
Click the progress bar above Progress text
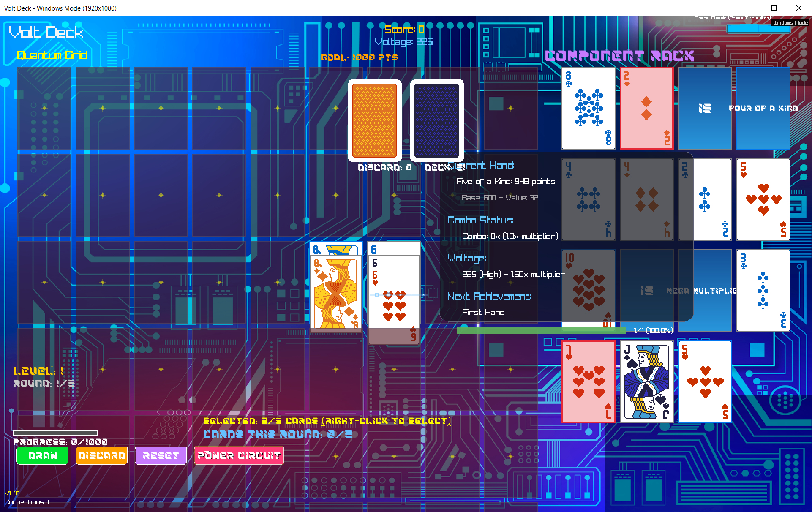click(55, 433)
